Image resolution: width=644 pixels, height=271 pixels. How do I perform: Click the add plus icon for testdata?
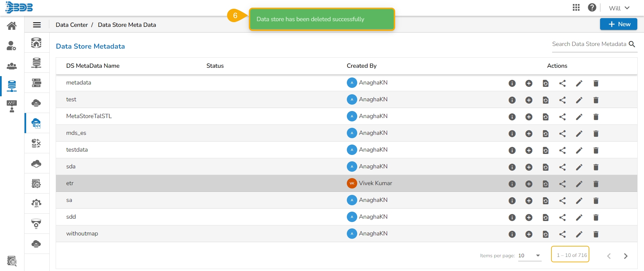(x=529, y=150)
